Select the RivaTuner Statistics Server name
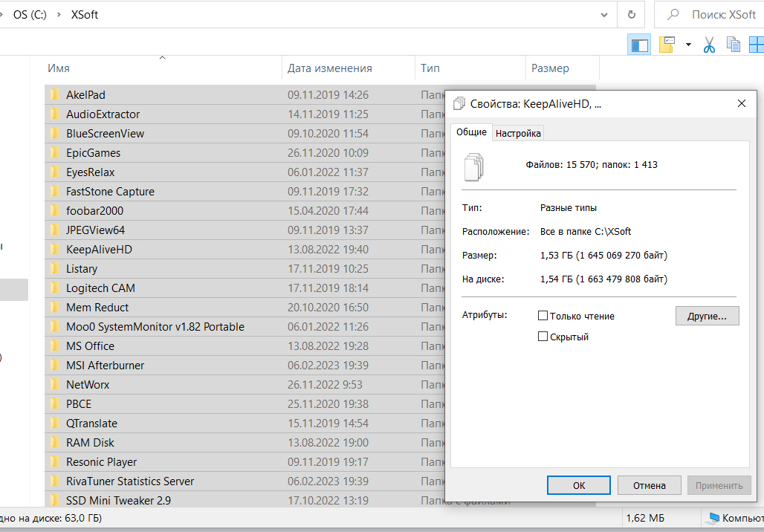764x532 pixels. pos(130,481)
